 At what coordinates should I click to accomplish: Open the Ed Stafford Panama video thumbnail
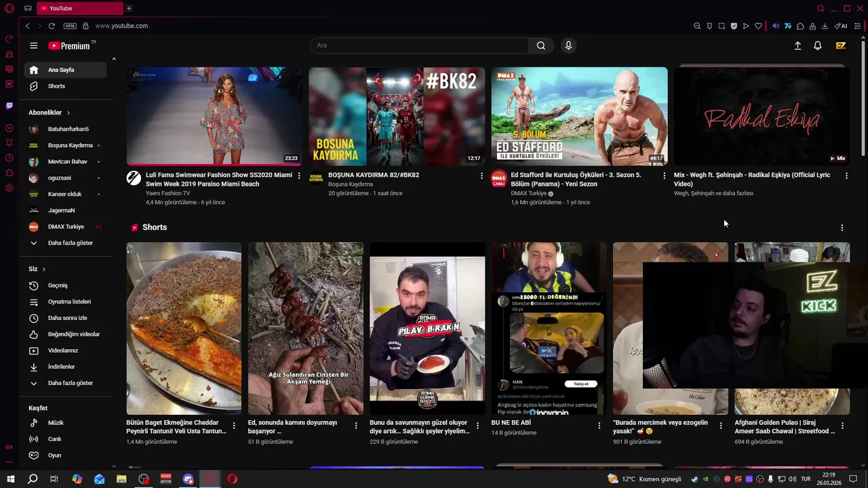[579, 116]
